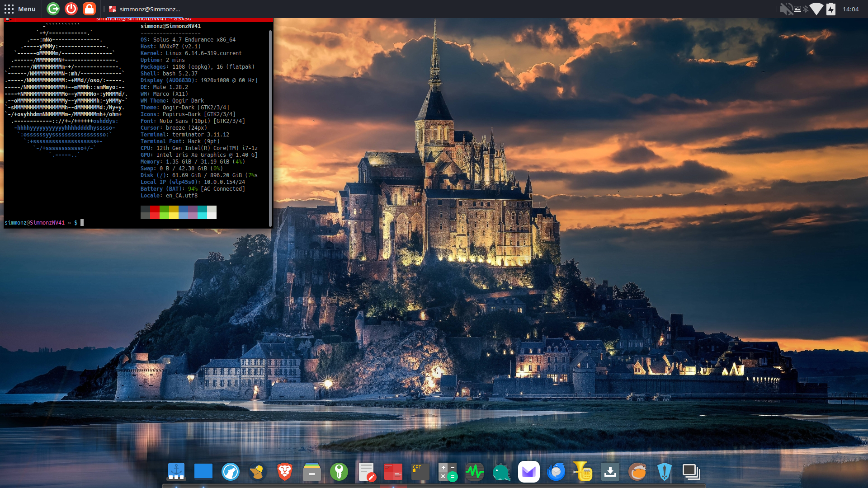Click the cyan neofetch color block
868x488 pixels.
pos(202,212)
